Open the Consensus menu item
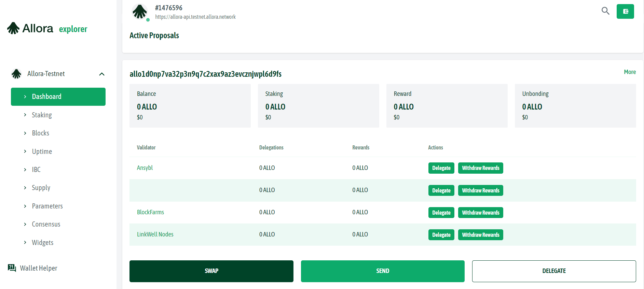 tap(46, 224)
